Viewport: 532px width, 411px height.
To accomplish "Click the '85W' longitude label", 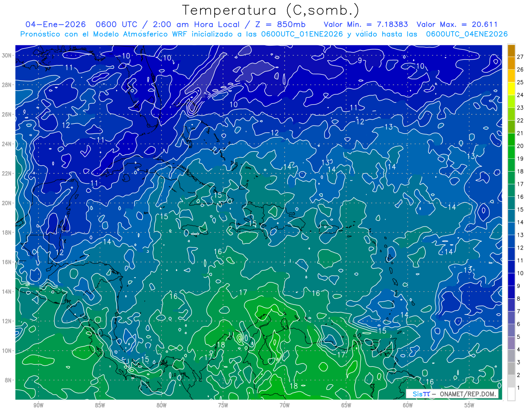I will point(100,405).
